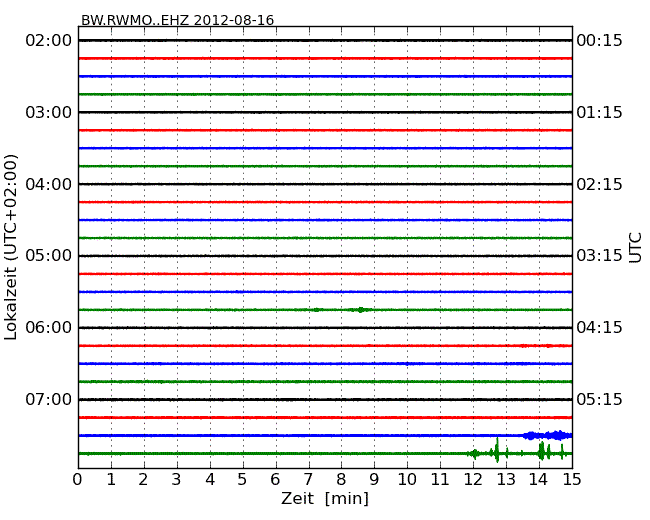650x520 pixels.
Task: Select the 05:15 UTC tick label
Action: 599,399
